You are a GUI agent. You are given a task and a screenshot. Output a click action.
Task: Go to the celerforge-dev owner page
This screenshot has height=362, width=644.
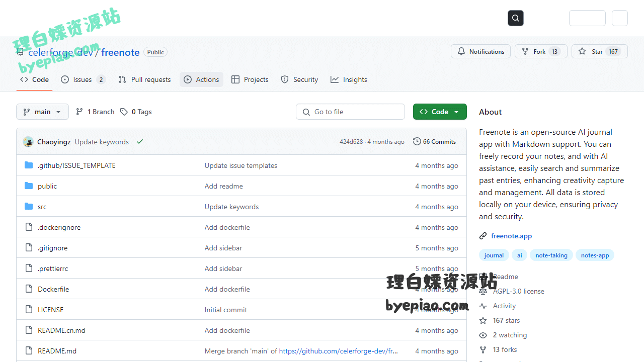[x=61, y=52]
